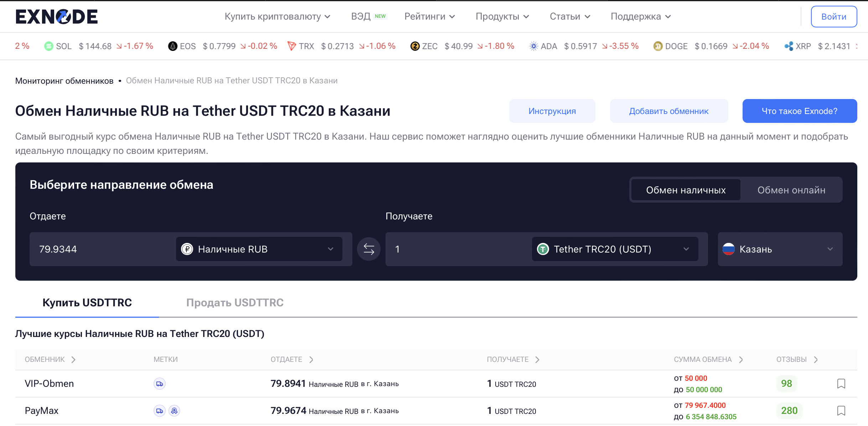The width and height of the screenshot is (868, 426).
Task: Click the Добавить обменник button
Action: point(668,111)
